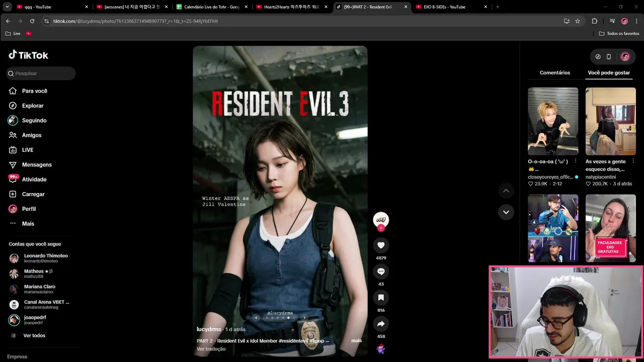This screenshot has width=644, height=362.
Task: Switch to Calendário Live do Tohr tab
Action: (212, 7)
